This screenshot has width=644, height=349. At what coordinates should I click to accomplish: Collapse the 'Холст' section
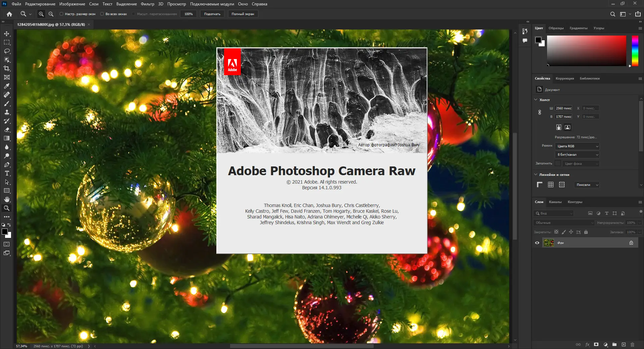click(536, 100)
